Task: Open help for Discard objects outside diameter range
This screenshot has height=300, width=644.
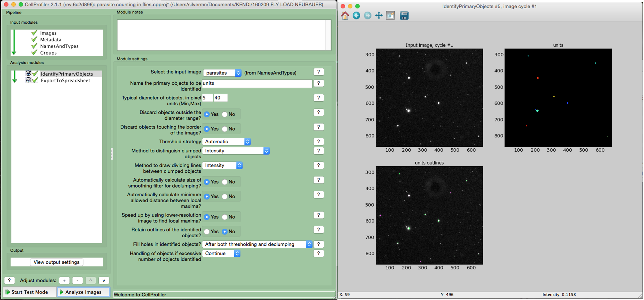Action: pos(319,112)
